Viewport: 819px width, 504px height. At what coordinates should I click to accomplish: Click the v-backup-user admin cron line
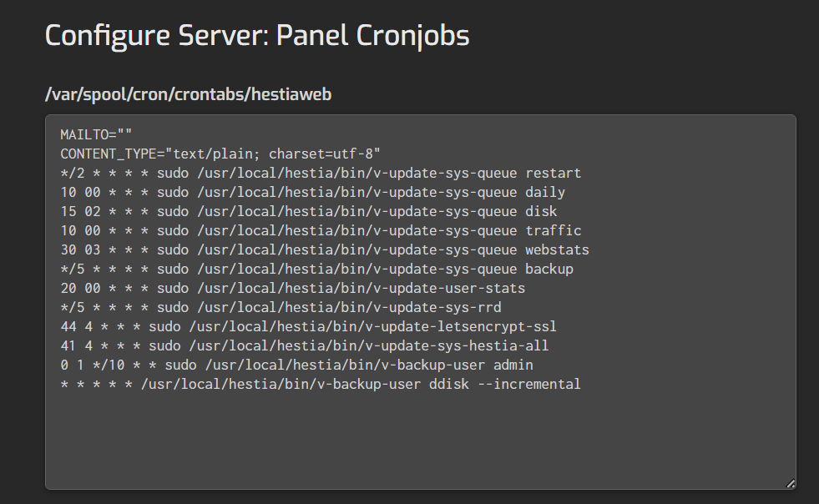(296, 365)
